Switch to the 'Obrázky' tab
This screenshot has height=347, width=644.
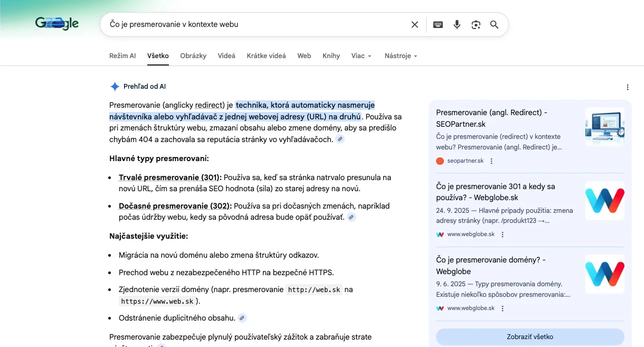pyautogui.click(x=193, y=56)
